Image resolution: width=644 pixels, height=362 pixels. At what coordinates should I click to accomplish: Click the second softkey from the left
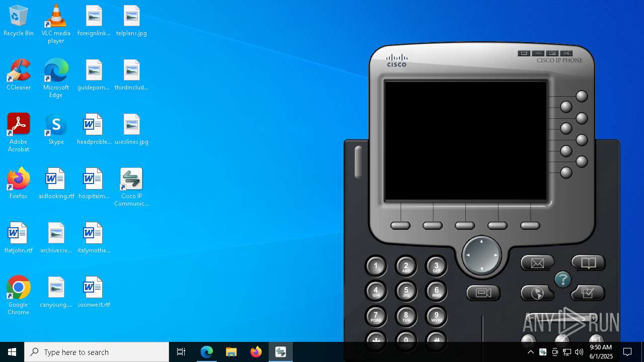(433, 226)
